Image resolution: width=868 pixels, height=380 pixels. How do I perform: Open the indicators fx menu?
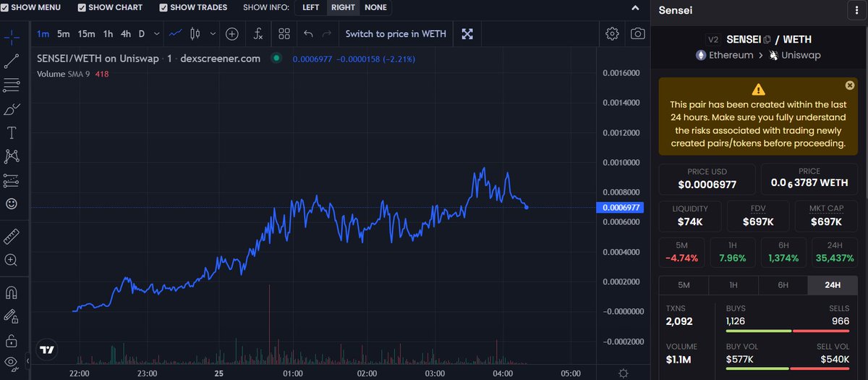pos(258,34)
